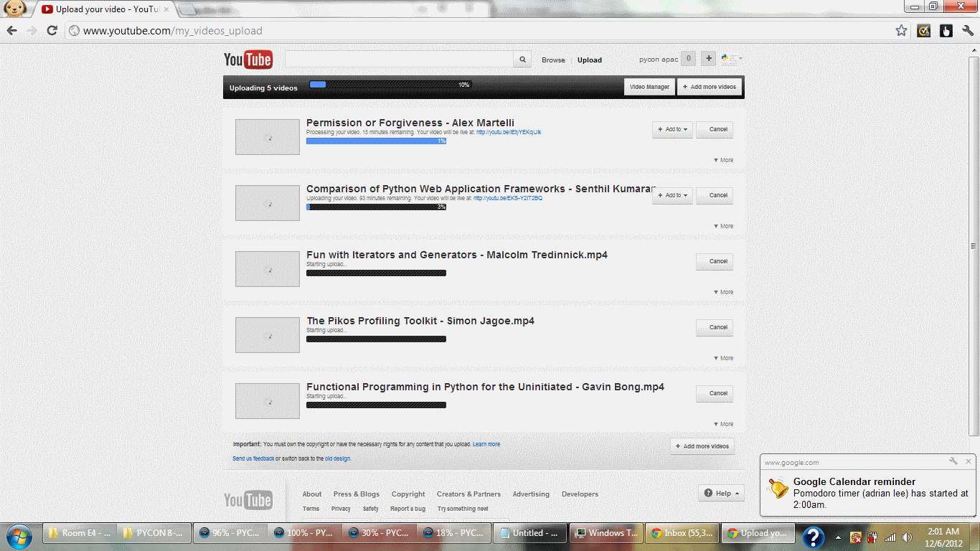Click the Video Manager button
This screenshot has width=980, height=551.
click(649, 87)
